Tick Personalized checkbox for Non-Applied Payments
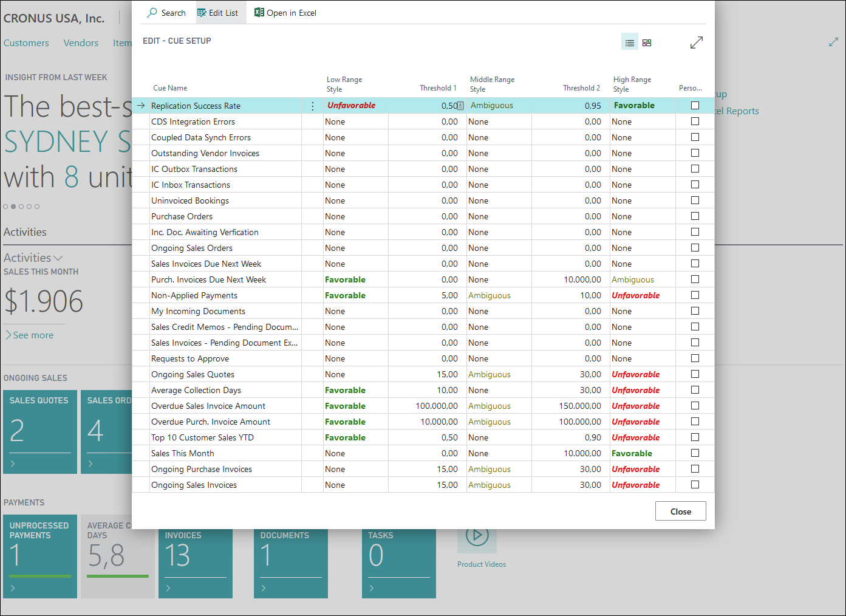 695,295
